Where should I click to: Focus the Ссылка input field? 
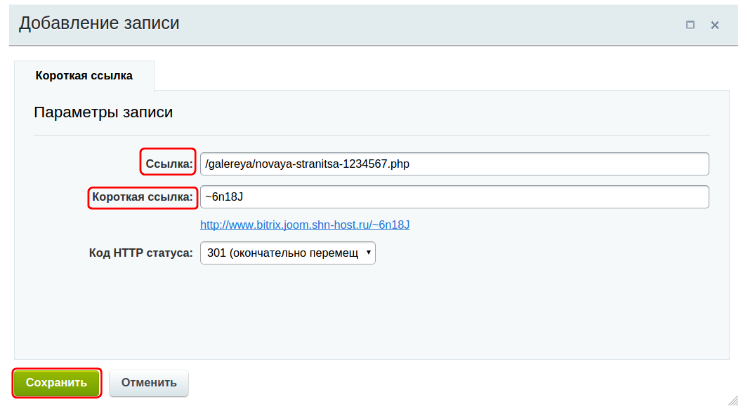click(454, 163)
